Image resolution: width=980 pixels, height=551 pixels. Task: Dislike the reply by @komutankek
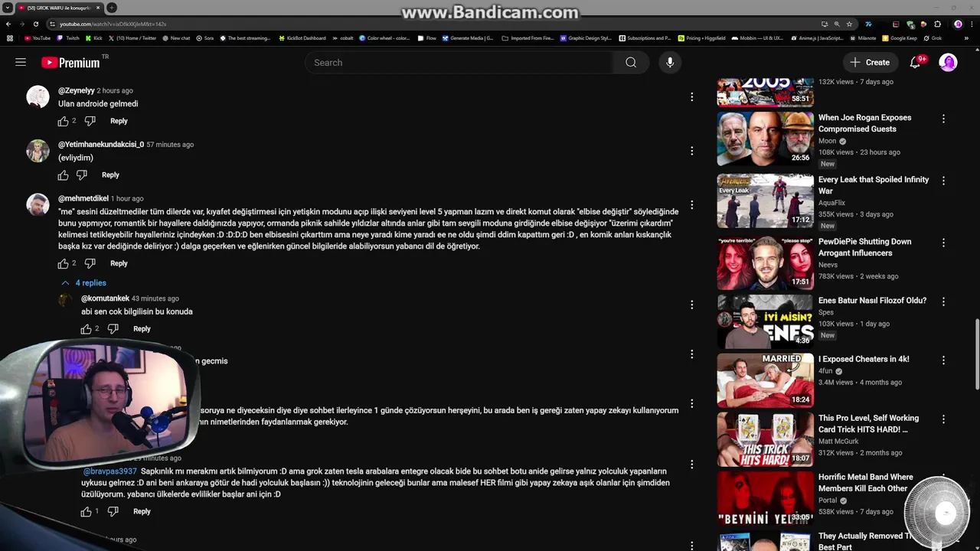click(x=113, y=329)
